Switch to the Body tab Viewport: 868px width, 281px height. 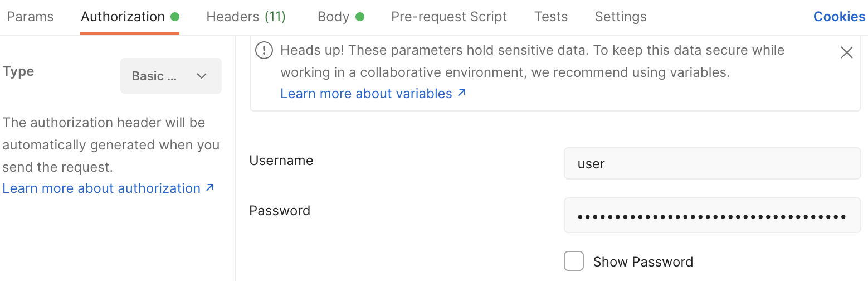(x=333, y=17)
